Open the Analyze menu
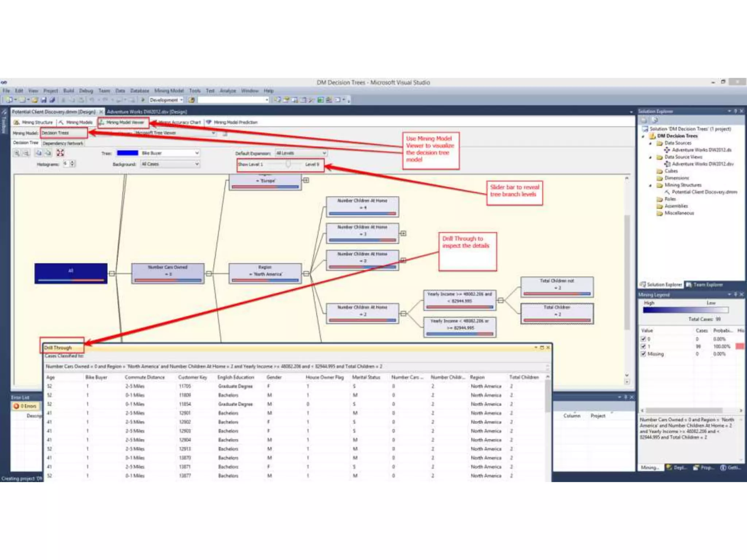747x560 pixels. click(x=228, y=91)
